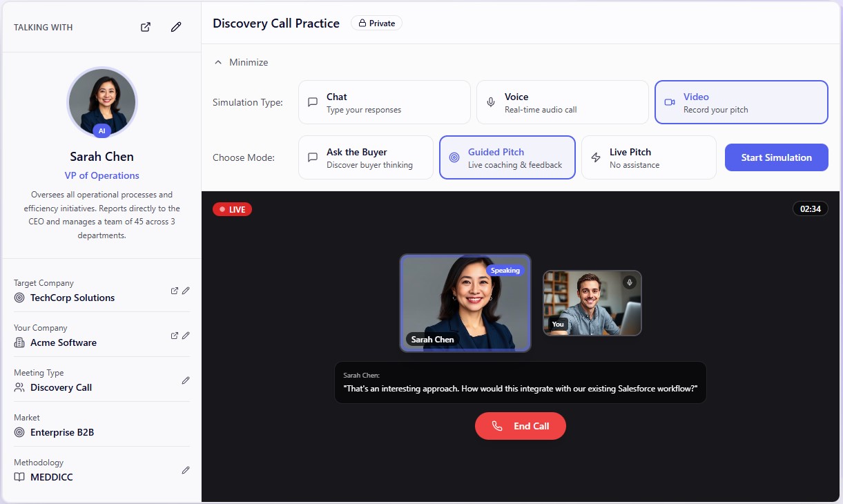Open Target Company TechCorp Solutions external link
Screen dimensions: 843x504
175,291
